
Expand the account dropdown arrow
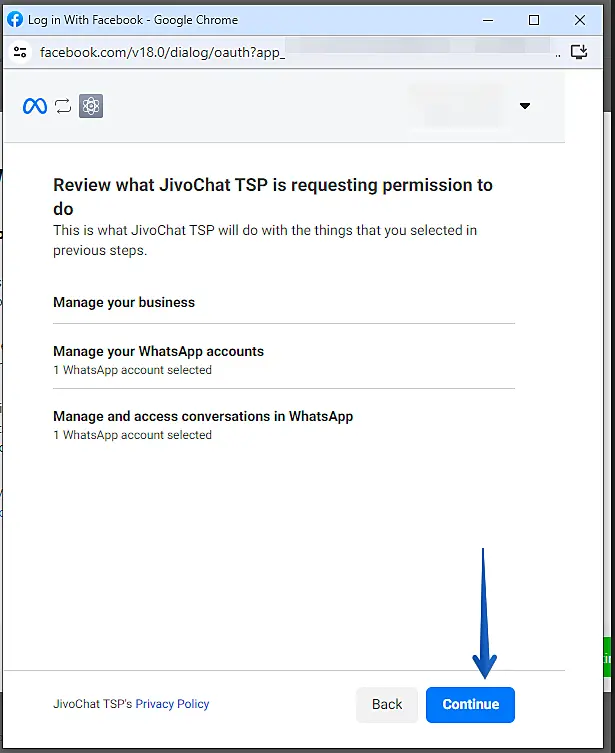525,106
